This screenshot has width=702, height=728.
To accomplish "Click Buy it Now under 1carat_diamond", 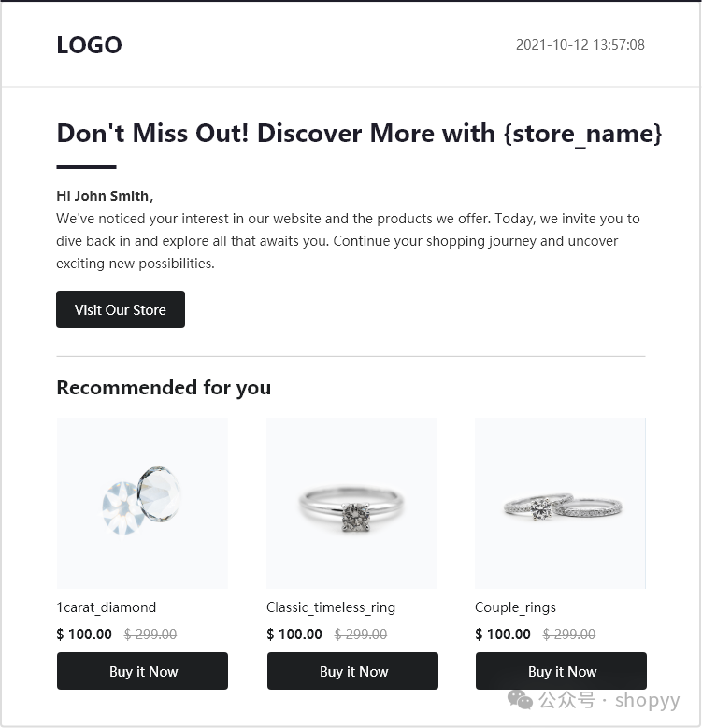I will (142, 671).
